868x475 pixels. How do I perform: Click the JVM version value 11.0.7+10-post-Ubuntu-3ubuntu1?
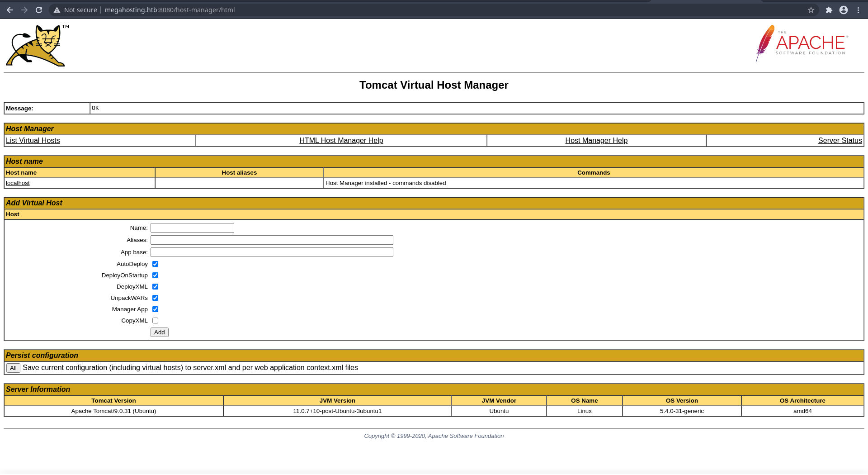337,411
